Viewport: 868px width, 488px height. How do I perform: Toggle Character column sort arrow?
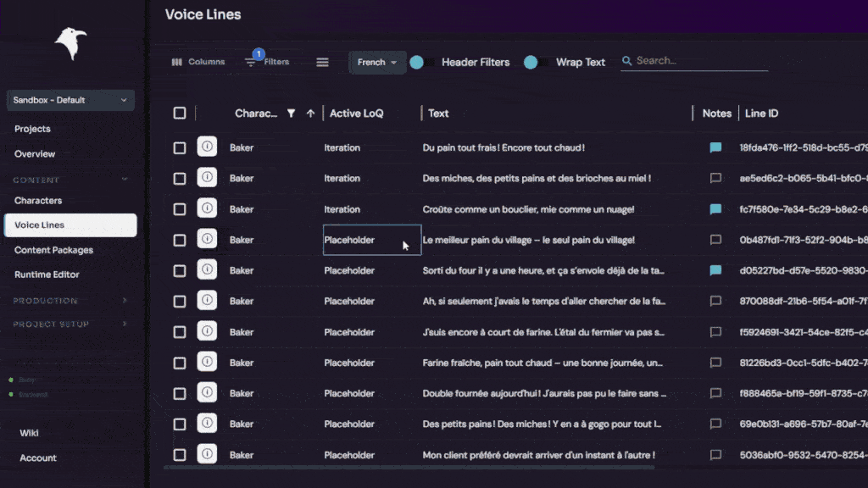point(310,114)
